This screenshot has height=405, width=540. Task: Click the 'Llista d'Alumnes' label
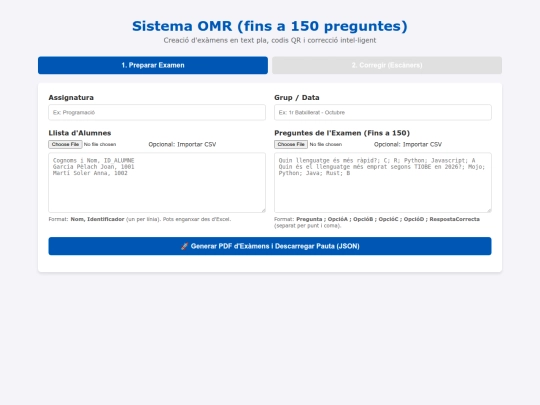point(80,133)
